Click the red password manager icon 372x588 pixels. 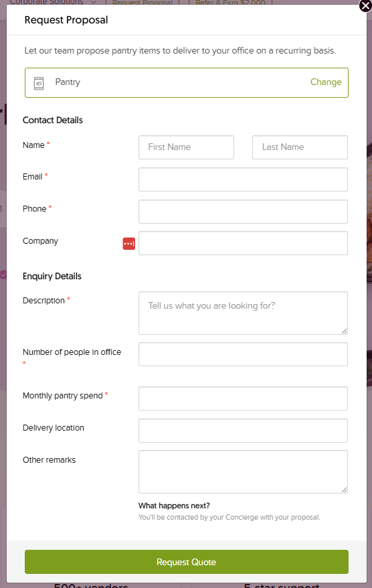click(x=129, y=243)
